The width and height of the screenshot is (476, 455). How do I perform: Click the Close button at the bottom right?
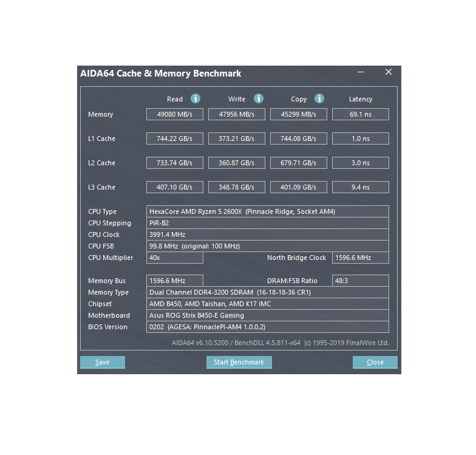pyautogui.click(x=375, y=362)
